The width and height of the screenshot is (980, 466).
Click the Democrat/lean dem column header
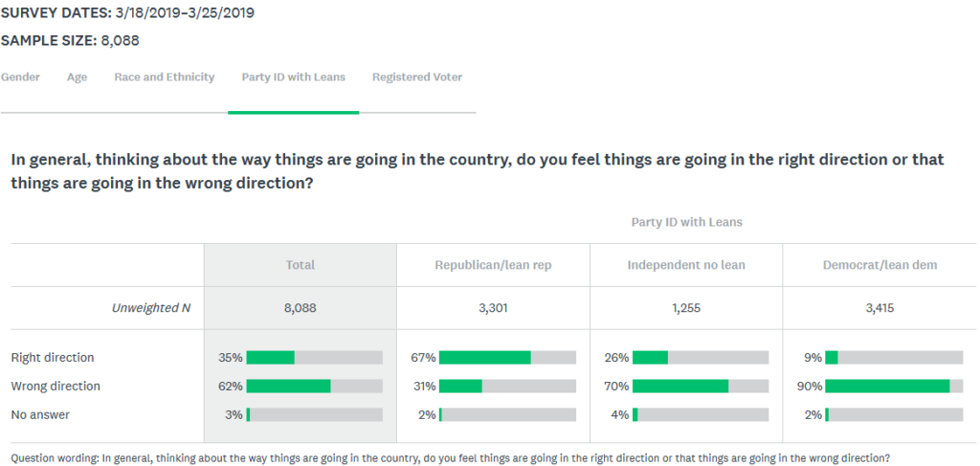click(880, 265)
